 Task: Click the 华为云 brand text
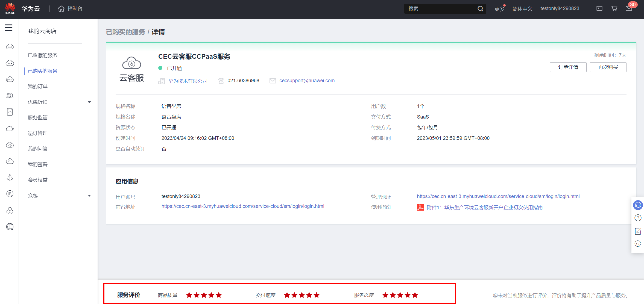(31, 9)
